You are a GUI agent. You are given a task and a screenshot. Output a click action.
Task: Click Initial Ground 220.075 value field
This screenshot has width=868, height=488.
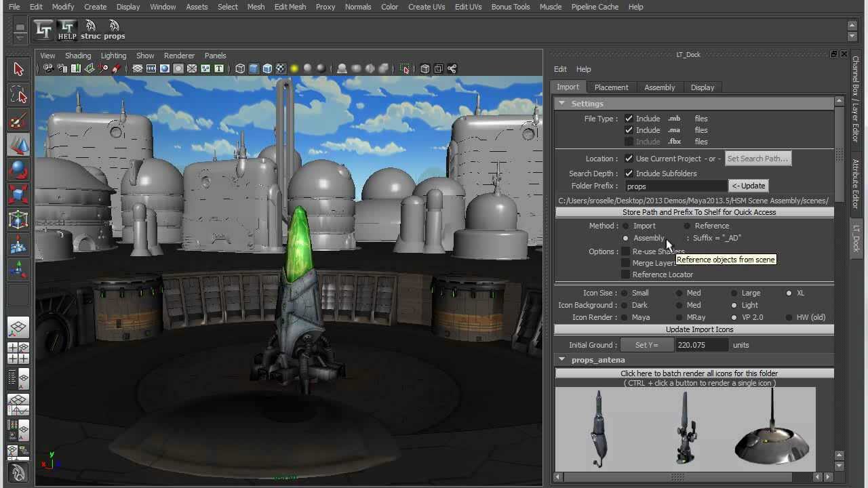click(x=701, y=345)
